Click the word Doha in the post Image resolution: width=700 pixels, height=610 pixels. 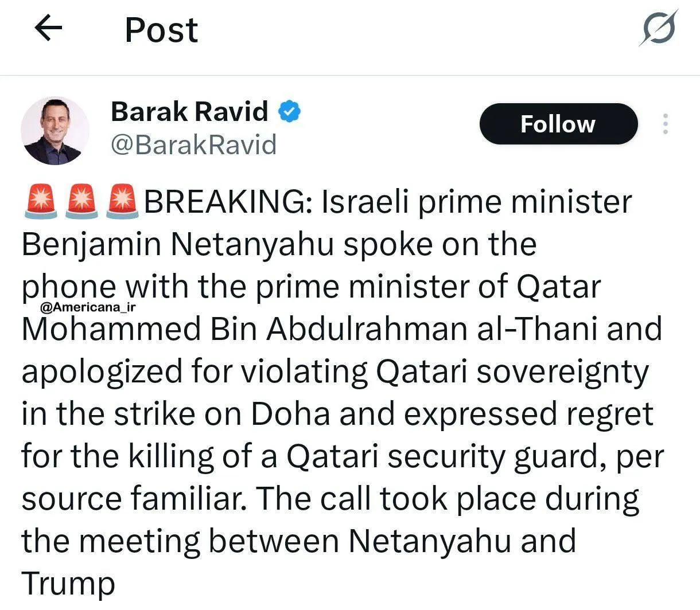(x=290, y=414)
